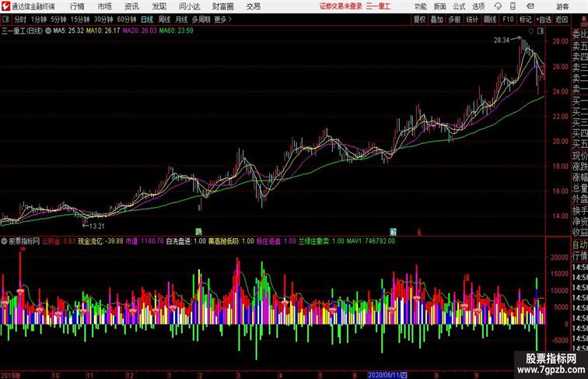Click the green MA60: 23.59 label
Screen dimensions: 588x379
(176, 31)
